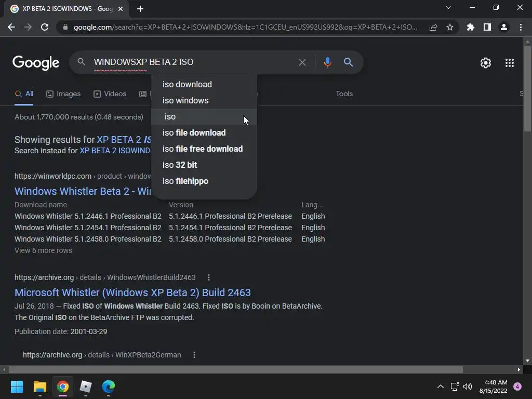This screenshot has height=399, width=532.
Task: Open the Chrome extensions puzzle icon
Action: click(471, 27)
